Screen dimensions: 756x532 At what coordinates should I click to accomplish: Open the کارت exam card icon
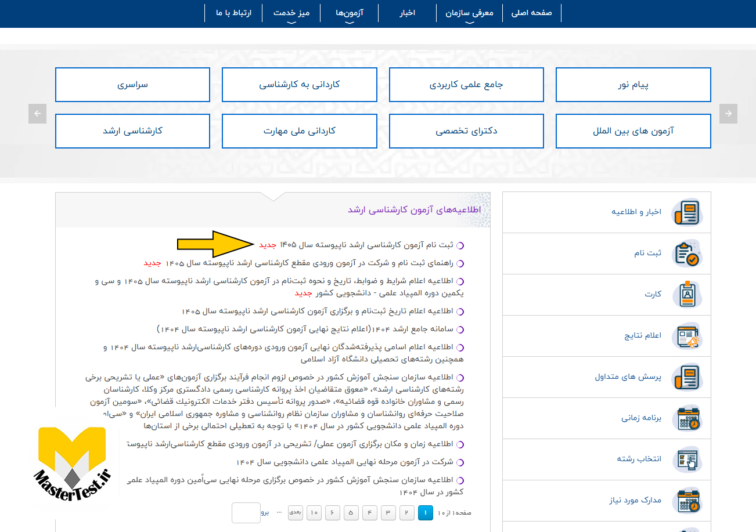click(689, 295)
